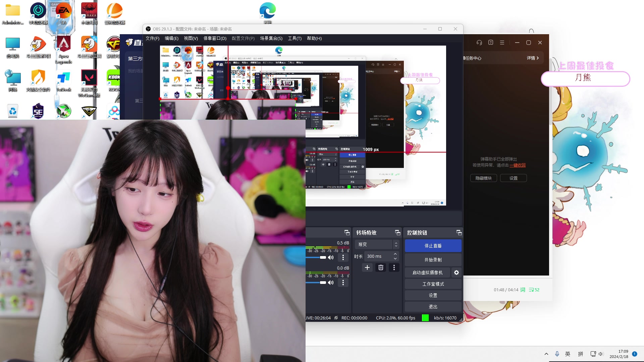Toggle the microphone tray icon
The image size is (644, 362).
[557, 354]
